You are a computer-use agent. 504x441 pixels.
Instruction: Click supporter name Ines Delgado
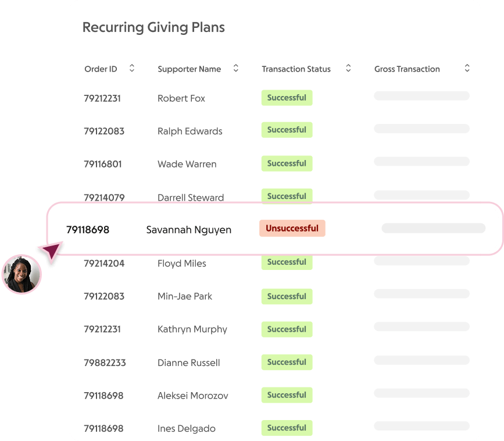[186, 429]
